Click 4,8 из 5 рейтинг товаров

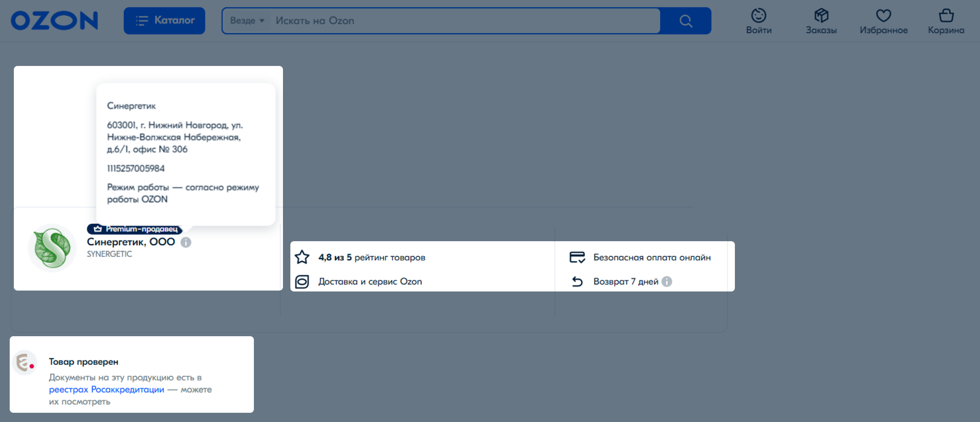pyautogui.click(x=372, y=257)
